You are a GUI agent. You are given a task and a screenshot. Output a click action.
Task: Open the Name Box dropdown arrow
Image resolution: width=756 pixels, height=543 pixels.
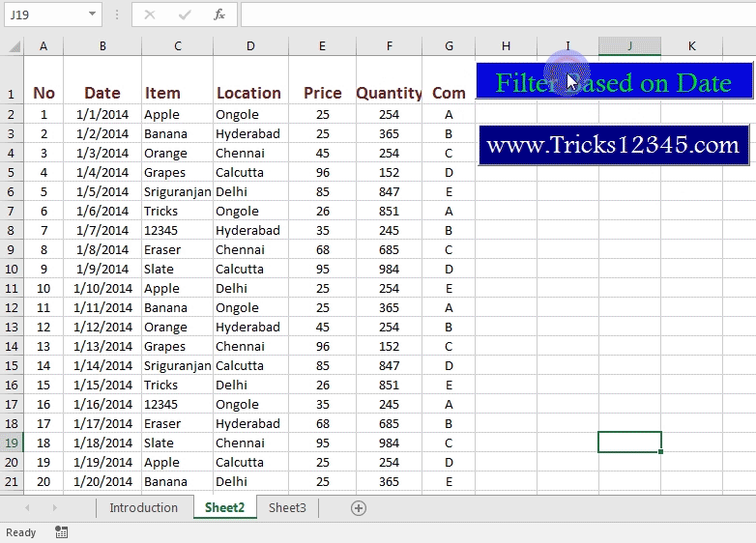click(92, 14)
